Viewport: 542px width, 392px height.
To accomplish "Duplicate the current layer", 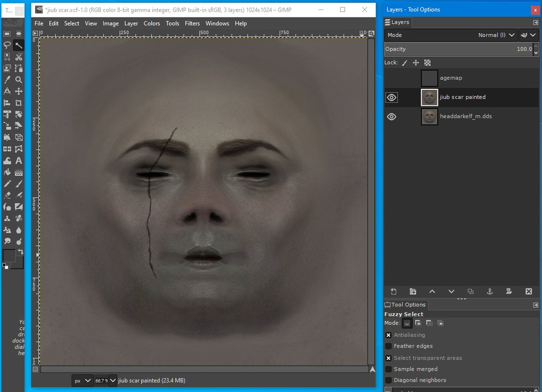I will click(x=471, y=291).
